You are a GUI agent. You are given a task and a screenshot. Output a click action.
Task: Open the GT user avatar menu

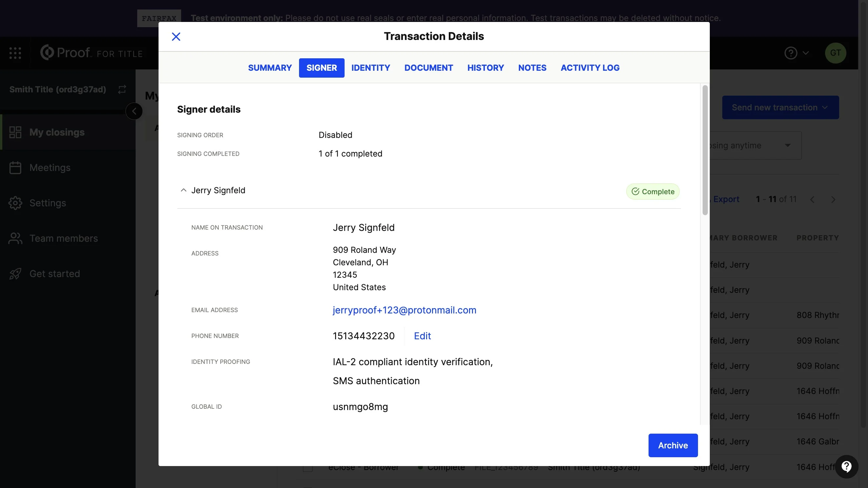click(x=835, y=53)
